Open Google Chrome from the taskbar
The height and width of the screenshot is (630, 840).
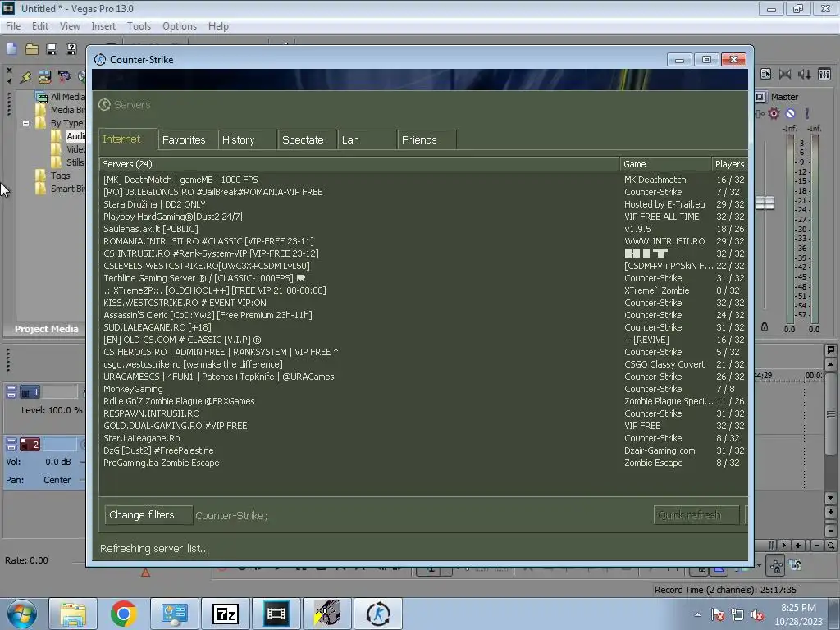(123, 614)
